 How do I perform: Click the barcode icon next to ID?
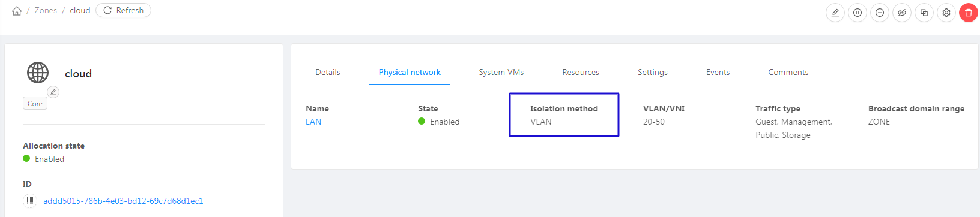pyautogui.click(x=30, y=201)
